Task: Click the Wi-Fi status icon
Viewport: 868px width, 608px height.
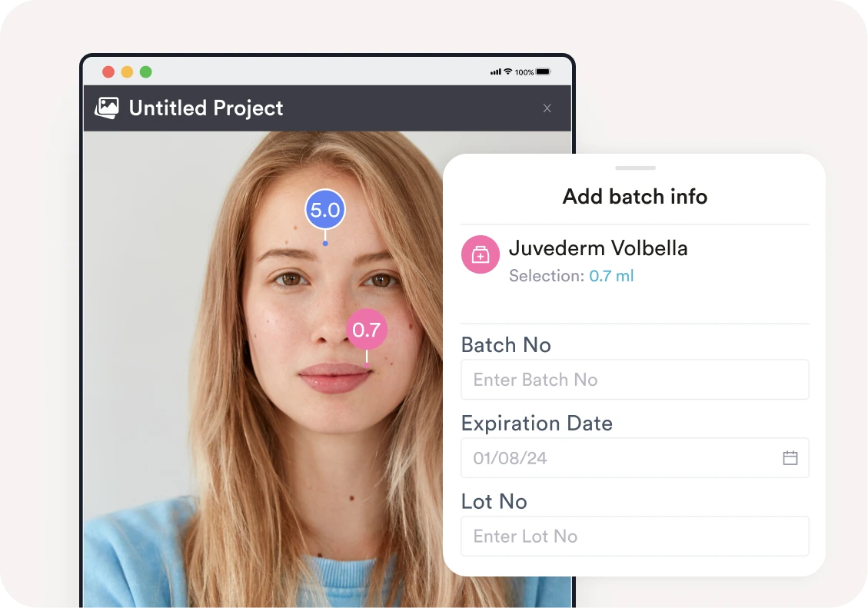Action: (x=507, y=72)
